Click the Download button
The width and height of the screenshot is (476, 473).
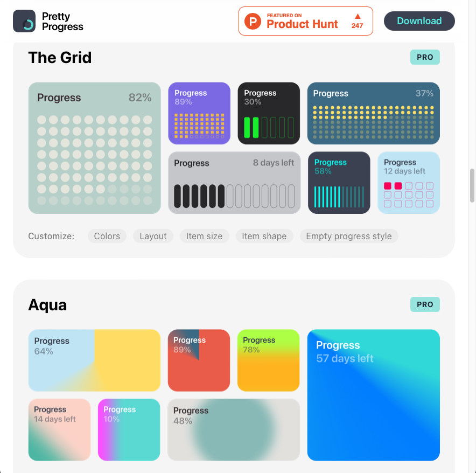coord(419,21)
